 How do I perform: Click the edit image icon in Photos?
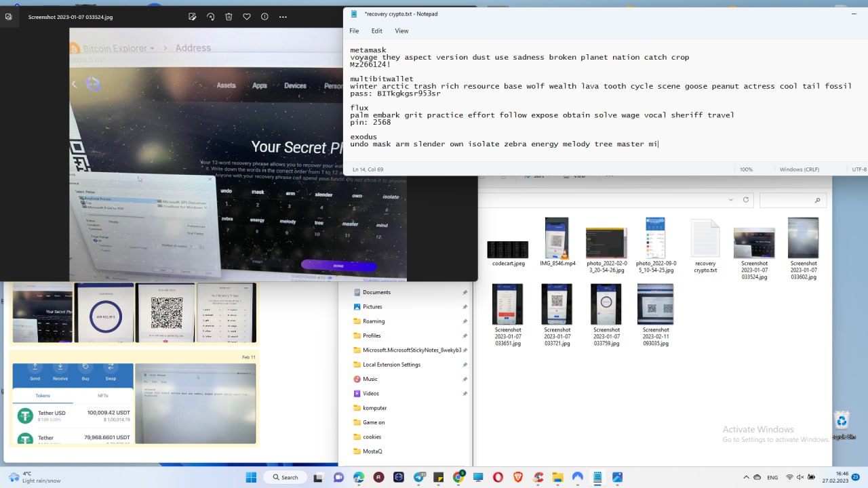[x=192, y=16]
